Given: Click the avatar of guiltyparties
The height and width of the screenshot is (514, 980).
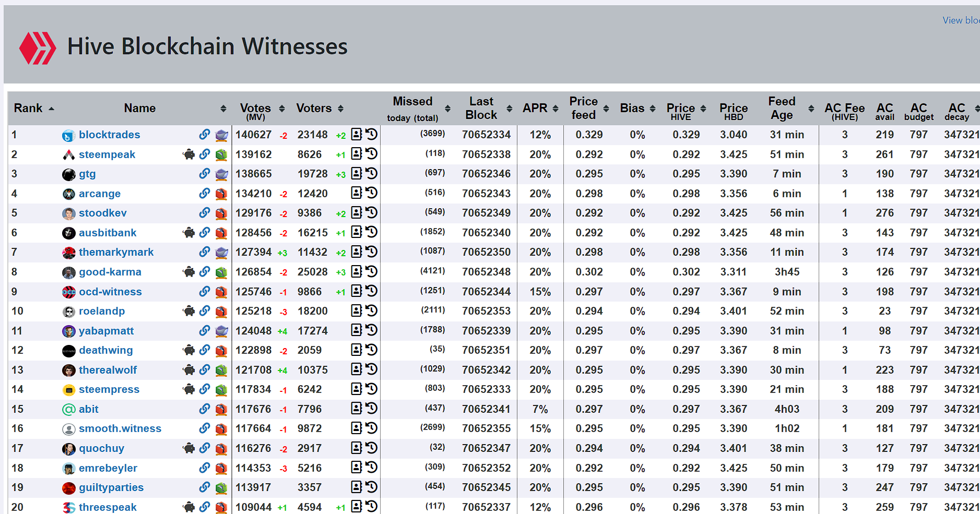Looking at the screenshot, I should [x=68, y=488].
